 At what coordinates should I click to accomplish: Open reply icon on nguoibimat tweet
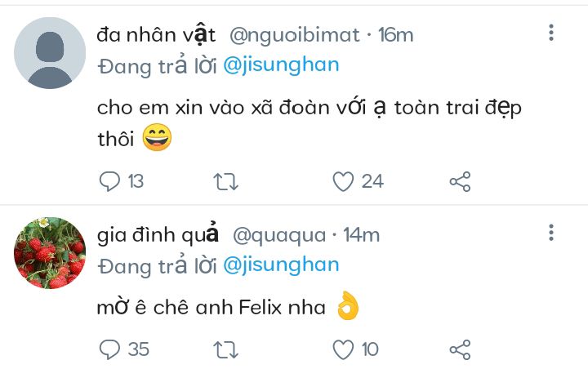pos(109,181)
